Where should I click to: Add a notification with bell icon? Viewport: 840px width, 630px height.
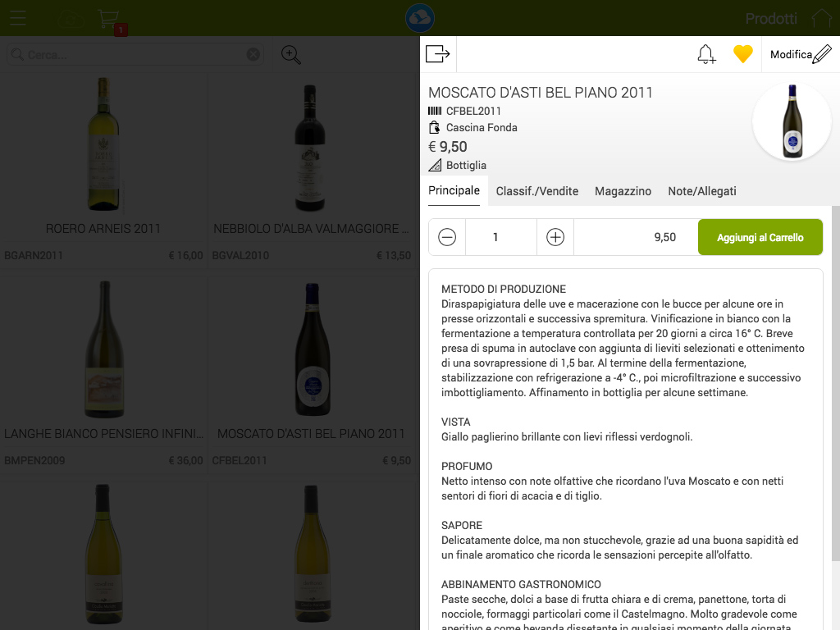click(x=706, y=54)
